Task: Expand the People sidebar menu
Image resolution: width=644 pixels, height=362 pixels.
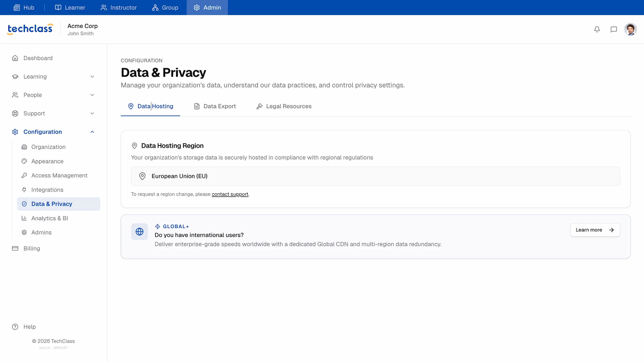Action: (92, 95)
